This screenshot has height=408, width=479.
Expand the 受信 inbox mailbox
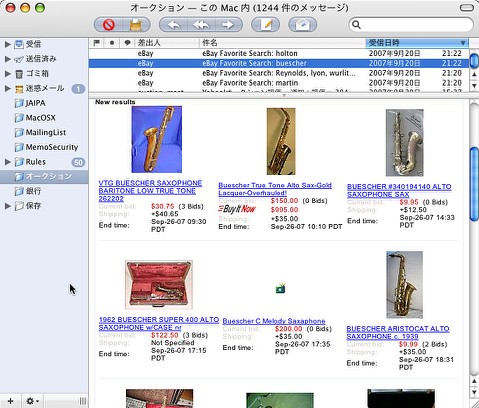point(8,44)
